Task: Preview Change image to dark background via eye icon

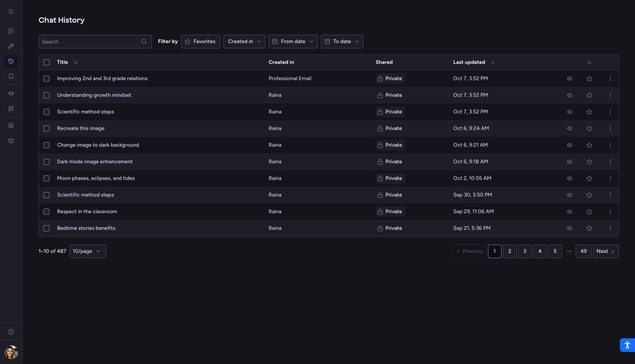Action: 569,145
